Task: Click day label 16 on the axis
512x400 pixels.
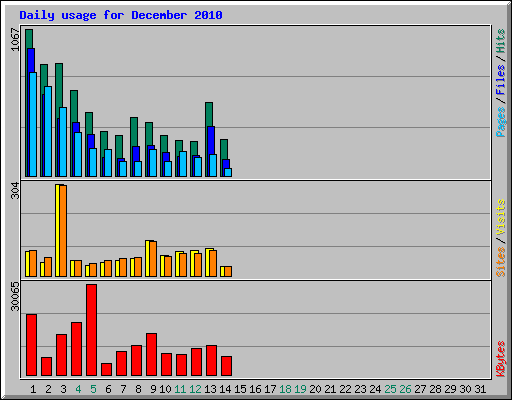Action: pyautogui.click(x=255, y=389)
